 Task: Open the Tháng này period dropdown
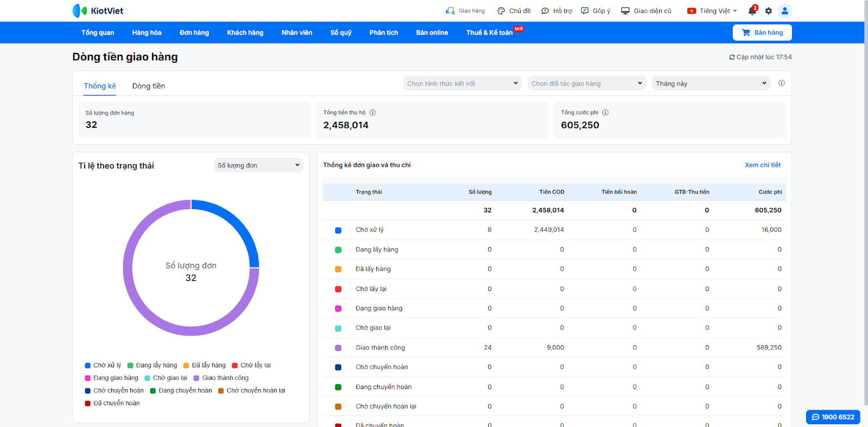711,83
